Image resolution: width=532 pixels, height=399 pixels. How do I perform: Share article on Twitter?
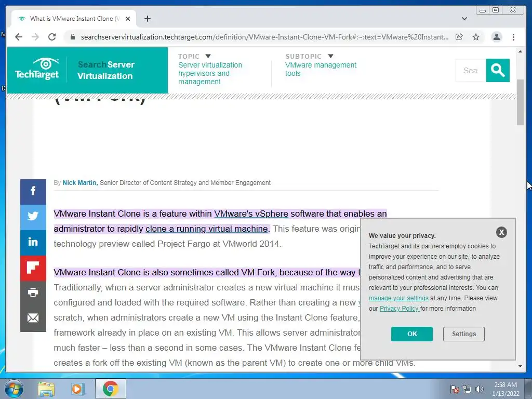[x=33, y=217]
